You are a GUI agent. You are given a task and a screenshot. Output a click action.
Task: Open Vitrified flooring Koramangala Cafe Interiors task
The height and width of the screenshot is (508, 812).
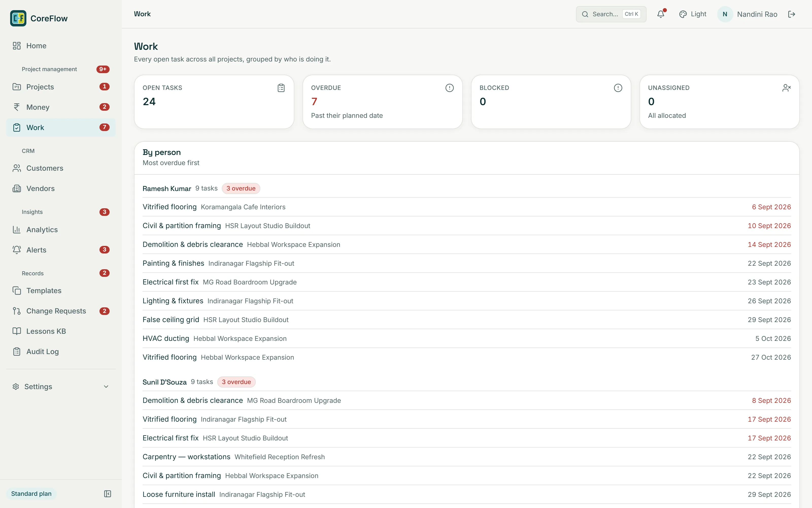[x=467, y=207]
